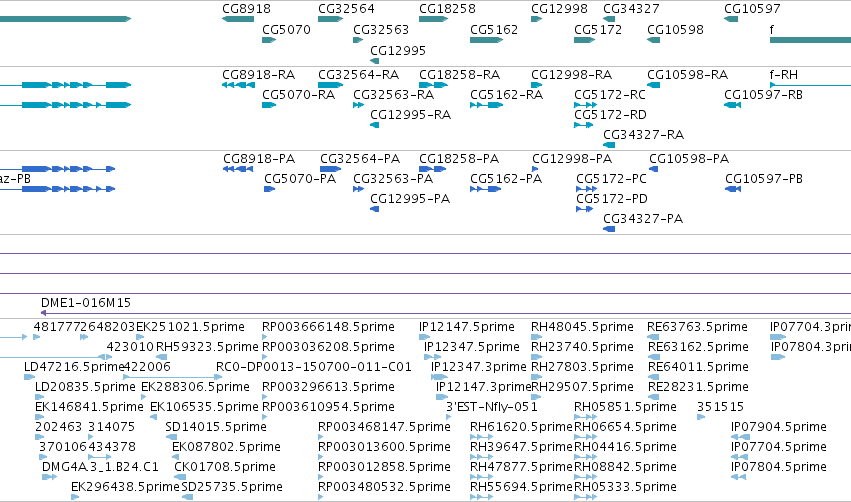Click the CG8918 gene label

(x=246, y=9)
